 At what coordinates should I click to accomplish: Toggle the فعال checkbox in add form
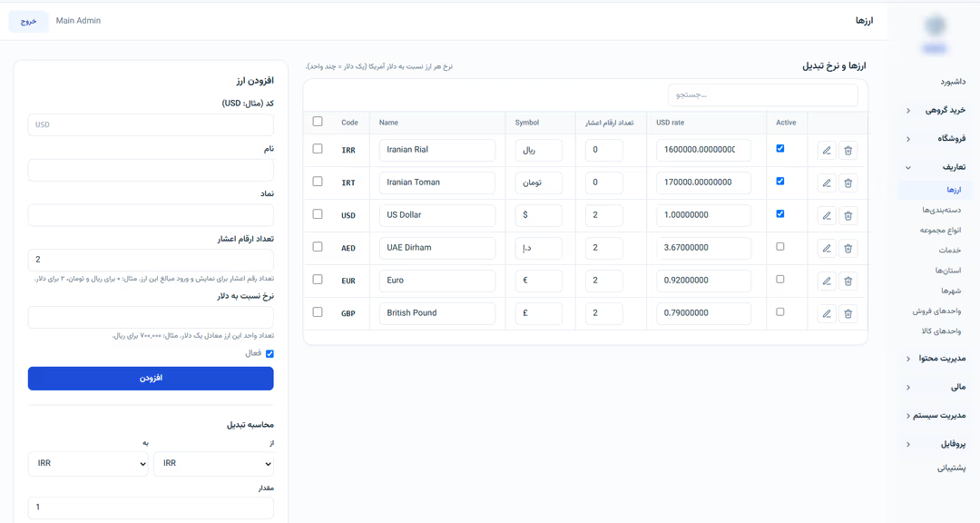point(270,353)
